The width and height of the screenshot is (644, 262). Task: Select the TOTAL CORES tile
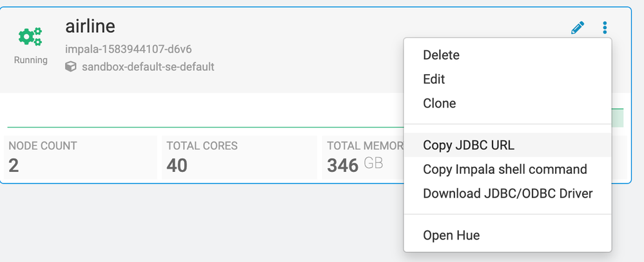[239, 156]
